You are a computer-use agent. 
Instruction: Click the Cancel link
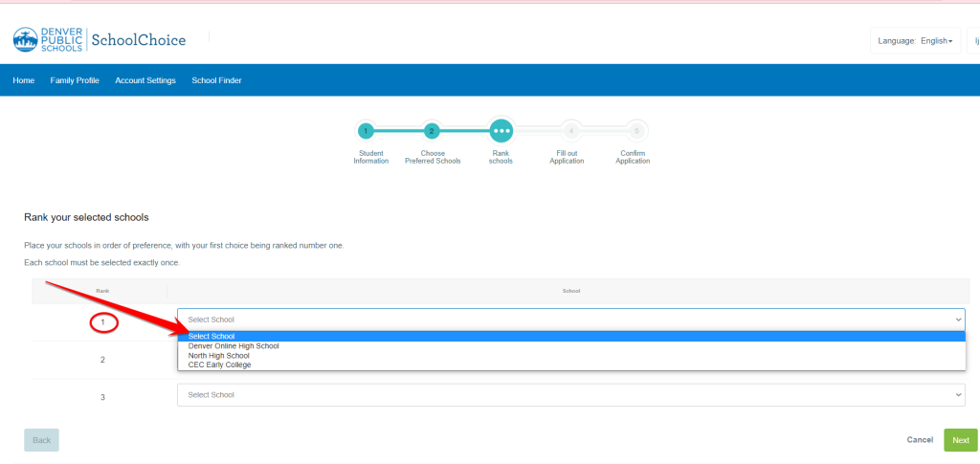(920, 440)
